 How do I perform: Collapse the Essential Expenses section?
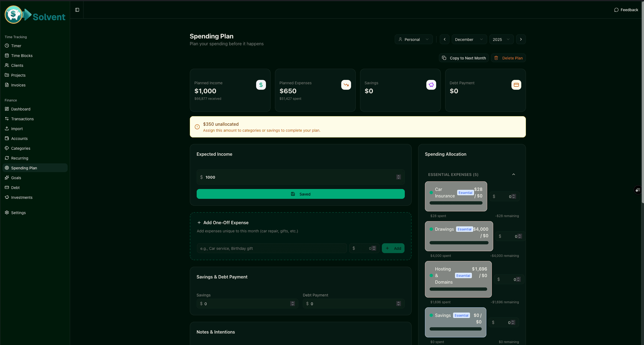tap(513, 175)
